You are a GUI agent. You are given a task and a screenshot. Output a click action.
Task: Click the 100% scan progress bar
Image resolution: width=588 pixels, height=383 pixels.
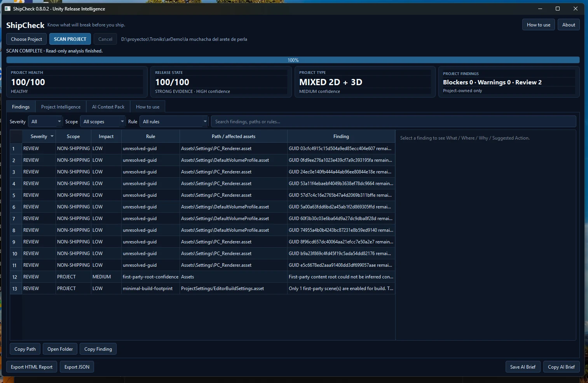click(x=293, y=60)
